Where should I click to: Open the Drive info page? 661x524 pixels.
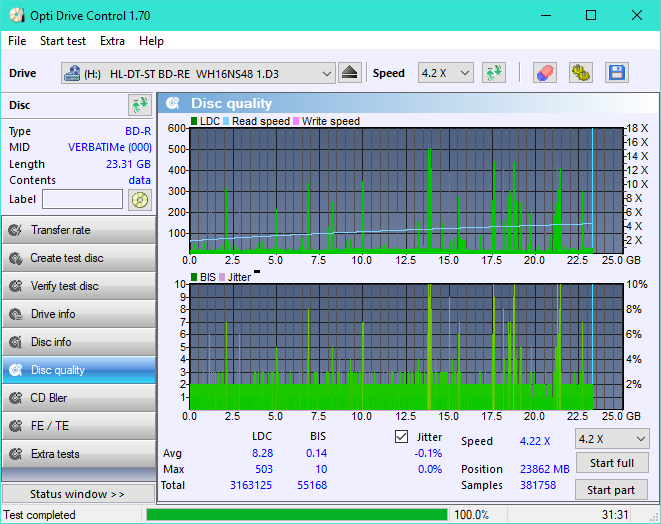79,314
